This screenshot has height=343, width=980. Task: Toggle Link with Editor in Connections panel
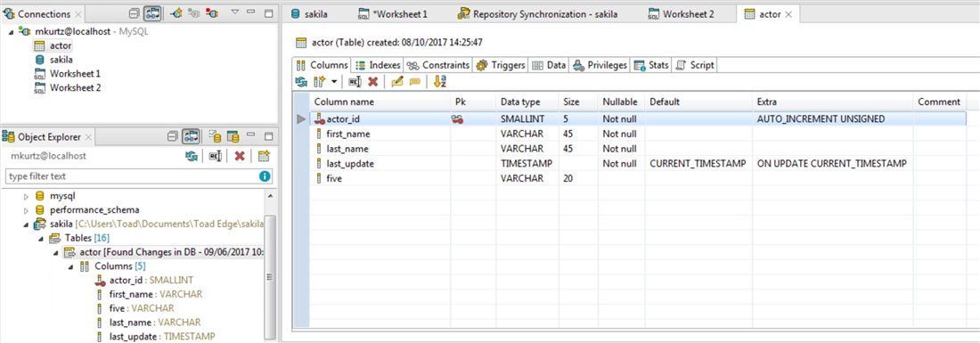tap(151, 13)
